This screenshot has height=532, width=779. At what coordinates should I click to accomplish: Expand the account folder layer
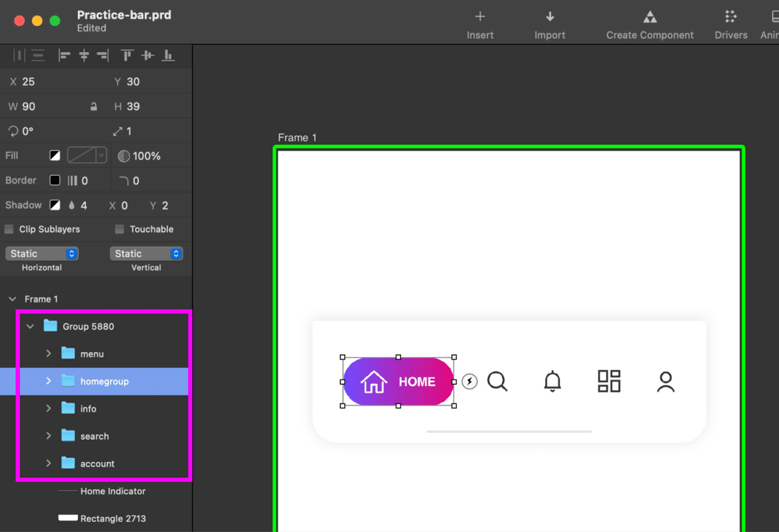coord(48,463)
